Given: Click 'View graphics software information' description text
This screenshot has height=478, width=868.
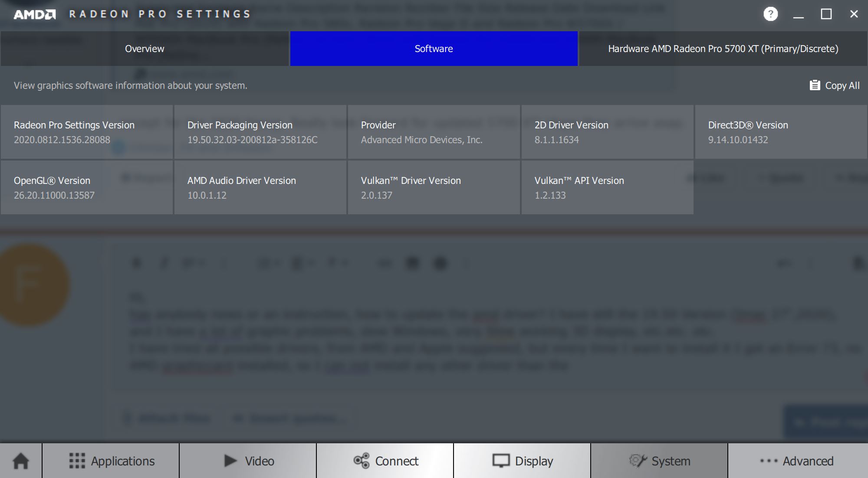Looking at the screenshot, I should pyautogui.click(x=131, y=85).
